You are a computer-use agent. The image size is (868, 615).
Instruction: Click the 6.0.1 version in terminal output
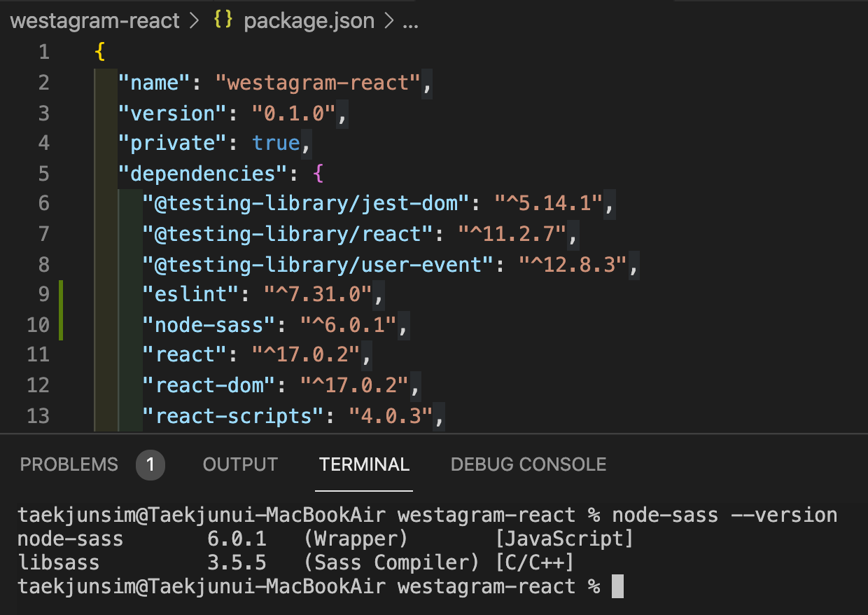(x=237, y=539)
